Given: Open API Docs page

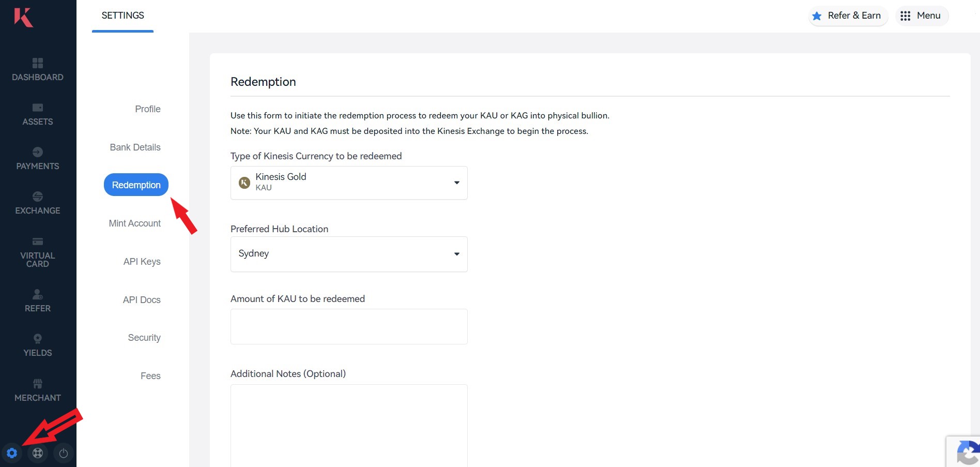Looking at the screenshot, I should click(x=142, y=300).
